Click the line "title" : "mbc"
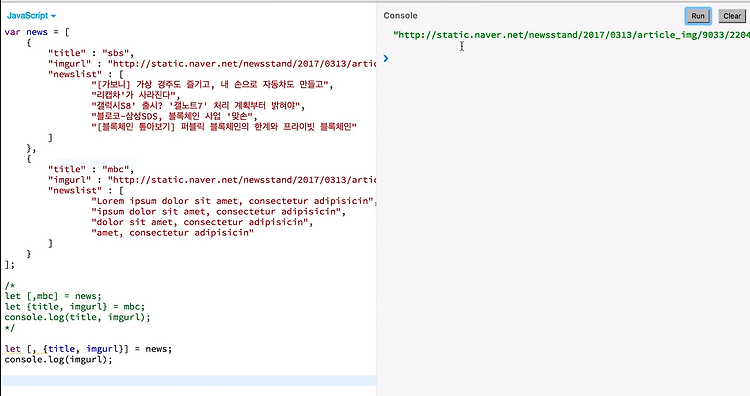 point(91,169)
